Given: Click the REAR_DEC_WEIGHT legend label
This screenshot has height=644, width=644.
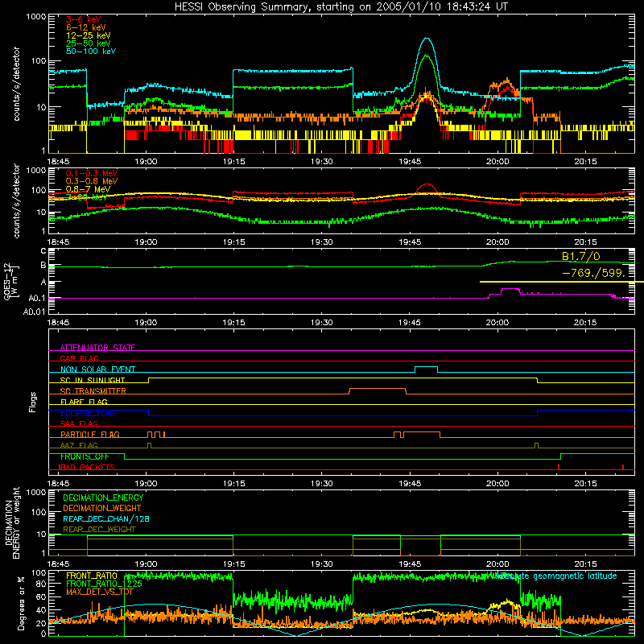Looking at the screenshot, I should coord(99,530).
